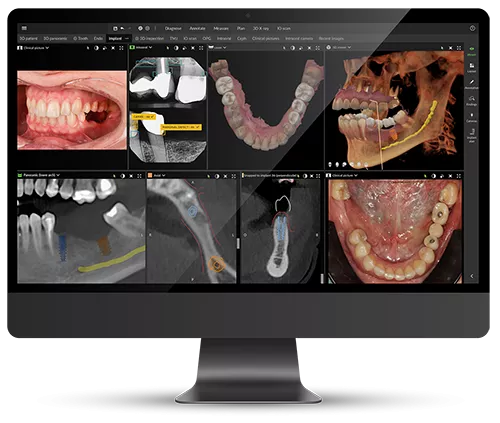
Task: Toggle brightness/contrast in Clinical picture panel
Action: (96, 48)
